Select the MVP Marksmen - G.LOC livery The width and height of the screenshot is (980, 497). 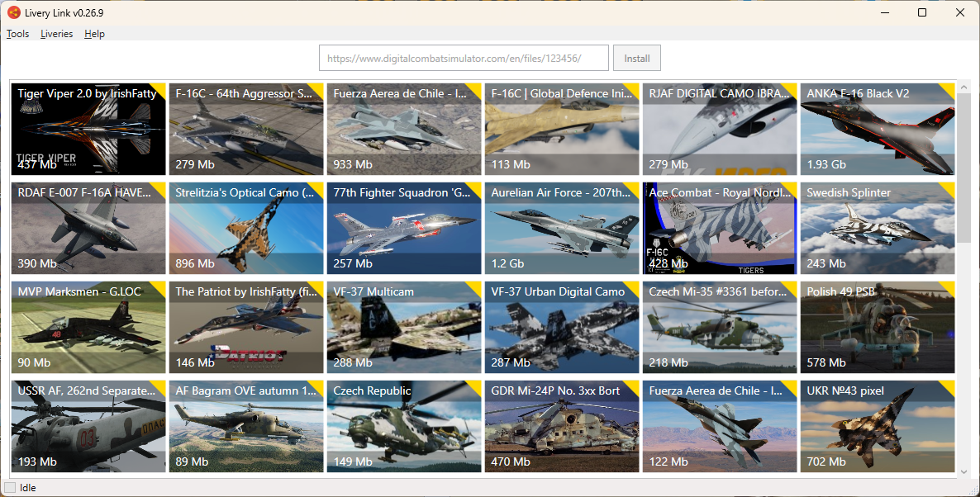[x=88, y=328]
